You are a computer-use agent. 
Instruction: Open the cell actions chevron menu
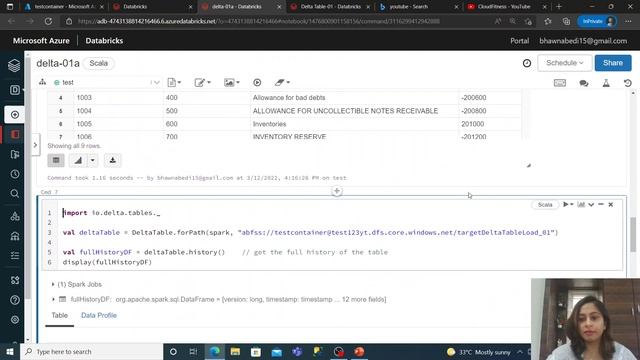pos(591,204)
